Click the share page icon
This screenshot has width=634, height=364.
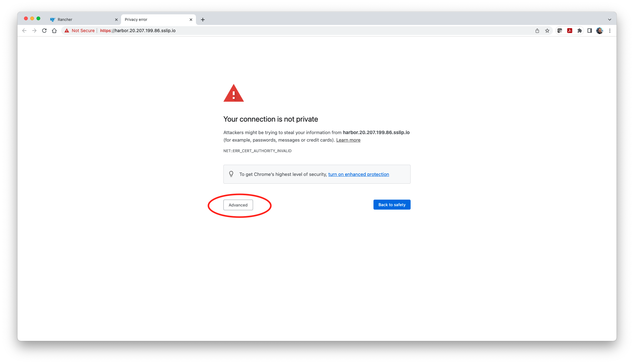(x=537, y=31)
